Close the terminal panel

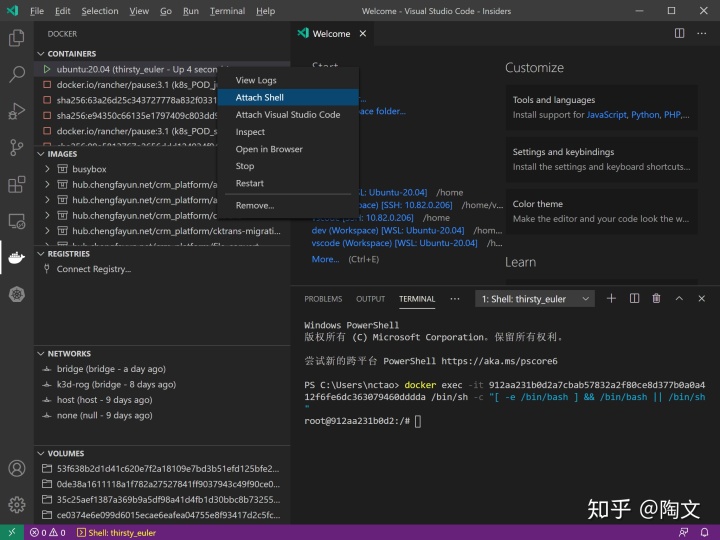(x=702, y=298)
